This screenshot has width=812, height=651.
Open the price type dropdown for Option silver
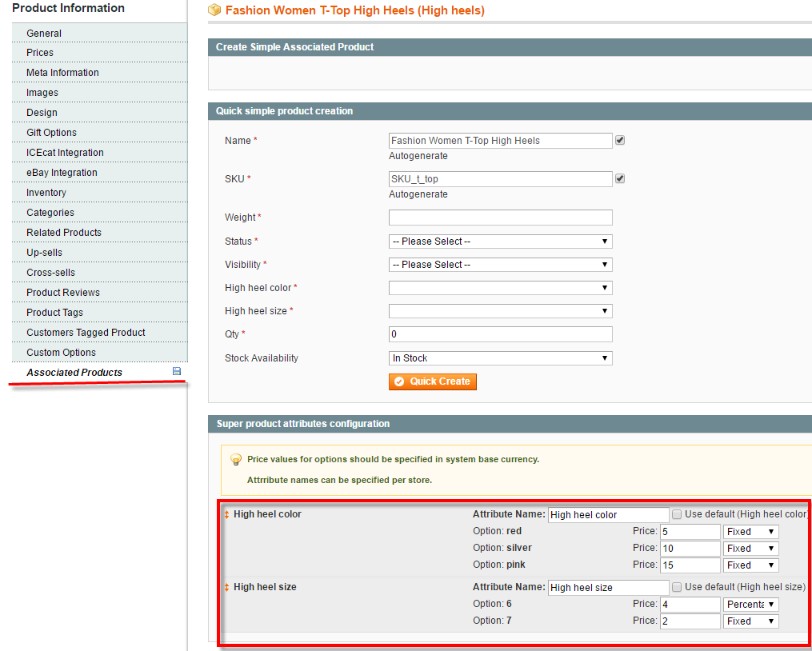pyautogui.click(x=750, y=548)
